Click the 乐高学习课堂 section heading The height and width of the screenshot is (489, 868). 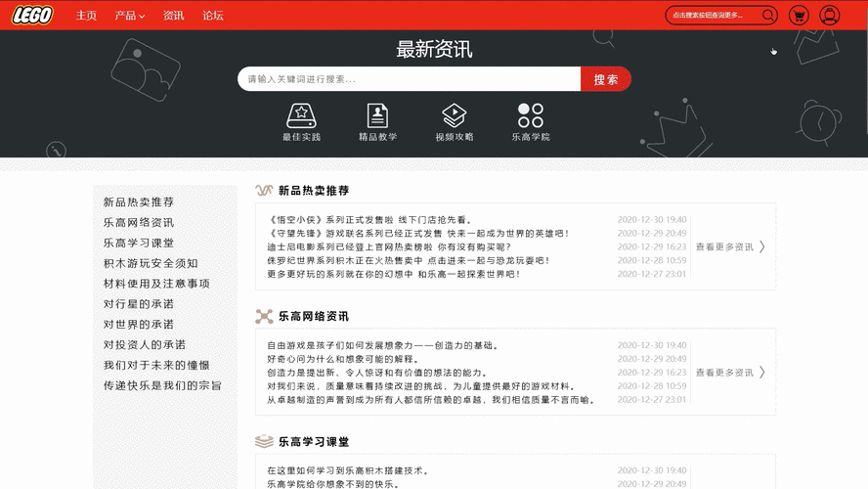(314, 442)
